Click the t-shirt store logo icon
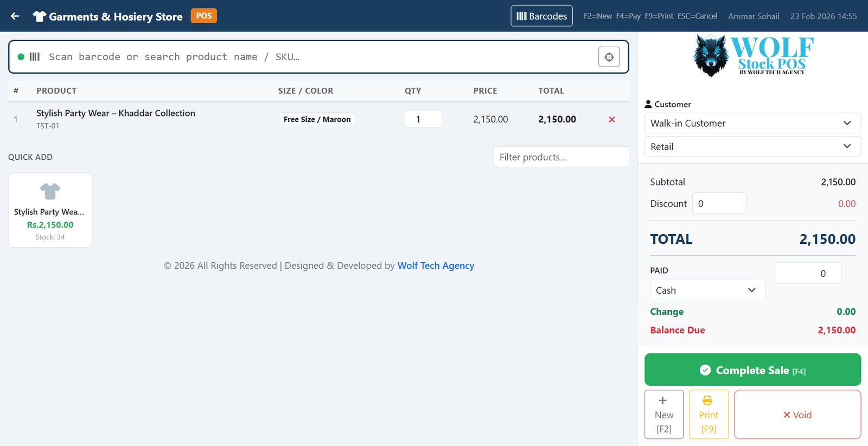 39,16
